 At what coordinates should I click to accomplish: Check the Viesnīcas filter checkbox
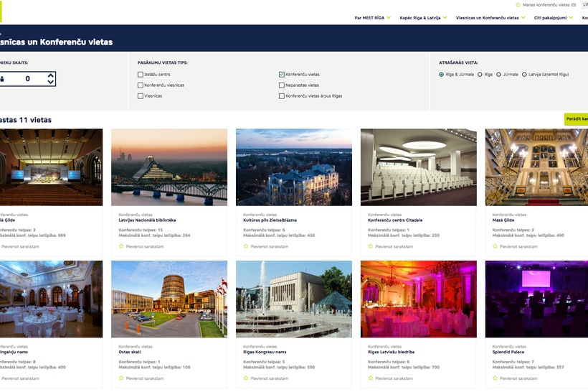point(141,96)
